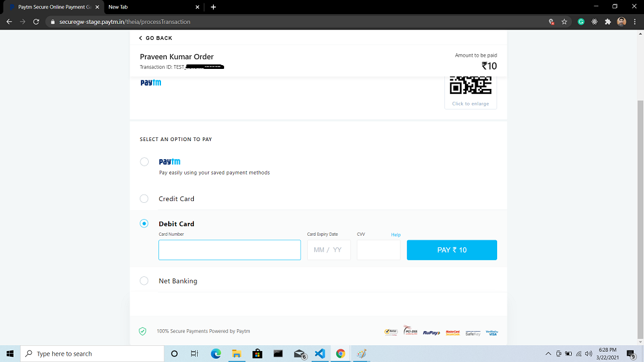Open Task View on taskbar
Screen dimensions: 644x362
pyautogui.click(x=194, y=354)
